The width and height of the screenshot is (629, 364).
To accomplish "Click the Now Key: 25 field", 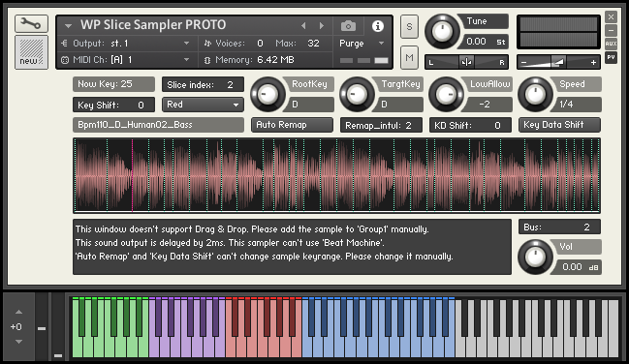I will point(114,84).
